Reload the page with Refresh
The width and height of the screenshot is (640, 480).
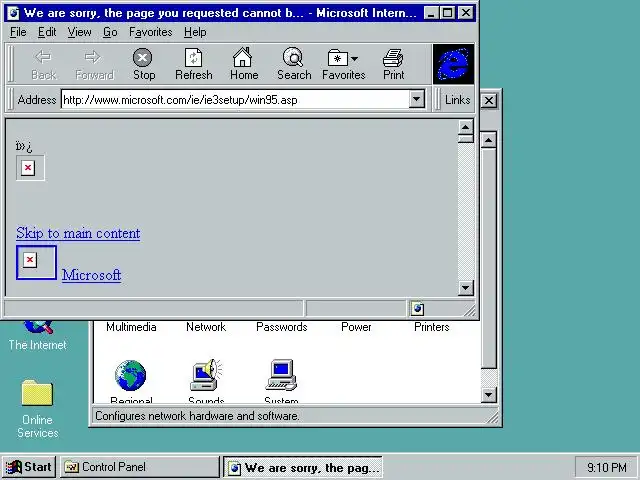click(x=193, y=64)
